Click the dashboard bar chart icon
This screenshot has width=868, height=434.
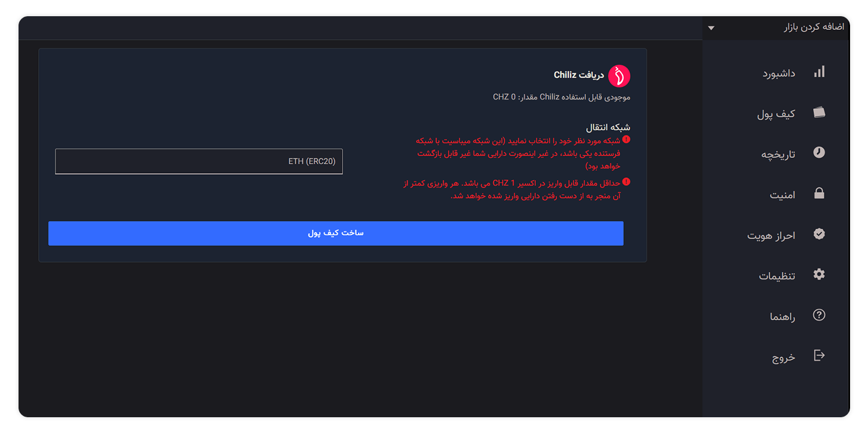point(819,72)
